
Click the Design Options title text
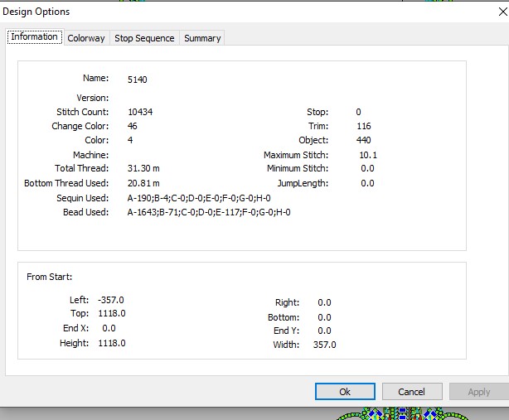(x=36, y=12)
